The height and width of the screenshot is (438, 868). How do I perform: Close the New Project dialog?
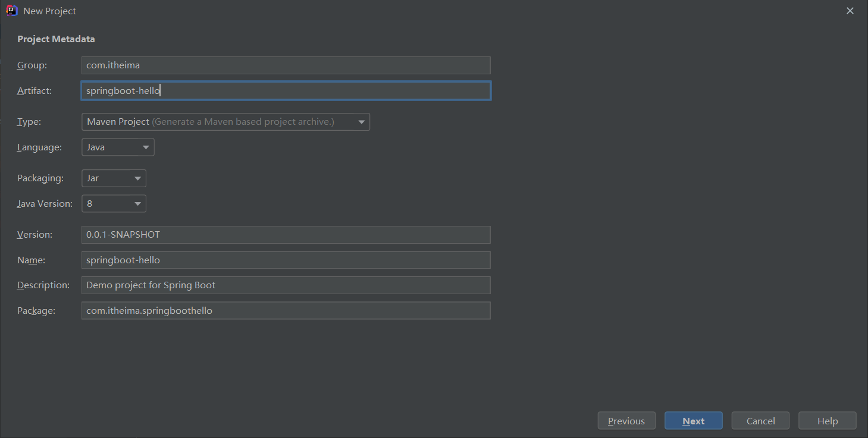tap(850, 11)
